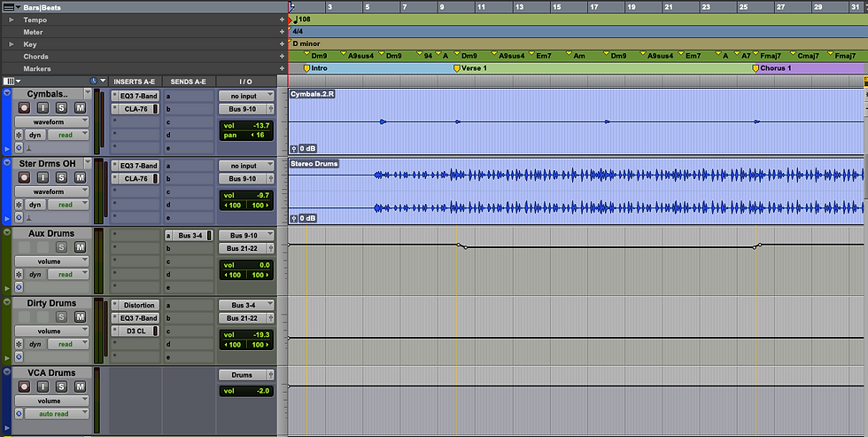
Task: Solo the Ster Drms OH track
Action: pyautogui.click(x=61, y=177)
